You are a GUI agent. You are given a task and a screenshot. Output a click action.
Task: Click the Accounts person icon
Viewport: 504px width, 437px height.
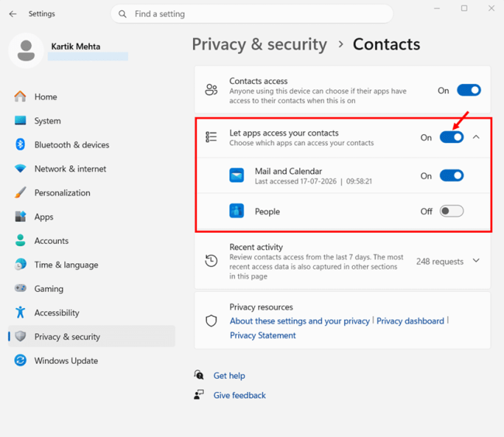(20, 241)
